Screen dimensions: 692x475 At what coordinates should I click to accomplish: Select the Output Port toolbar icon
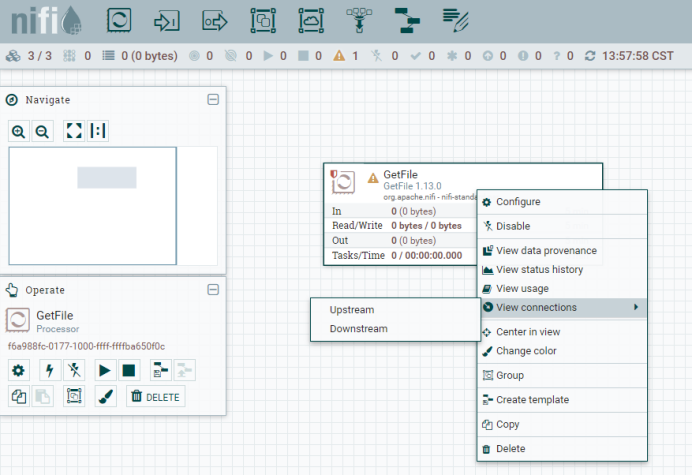point(214,21)
